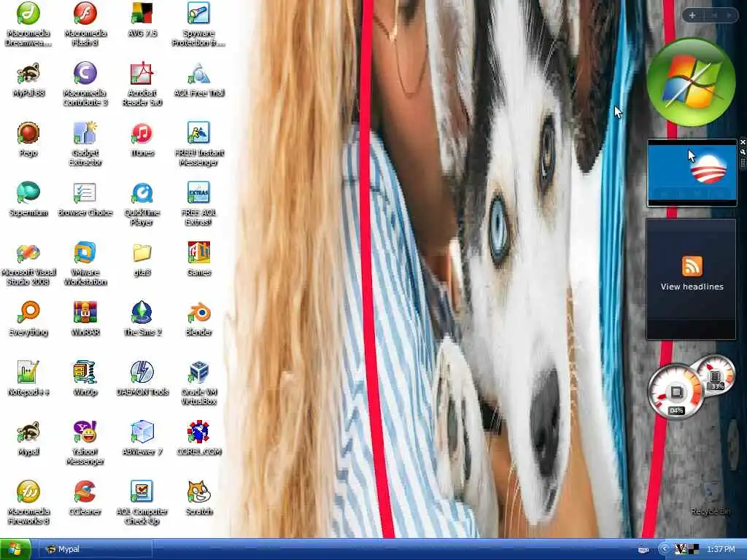Go to previous sidebar gadget page arrow
This screenshot has width=747, height=560.
715,15
